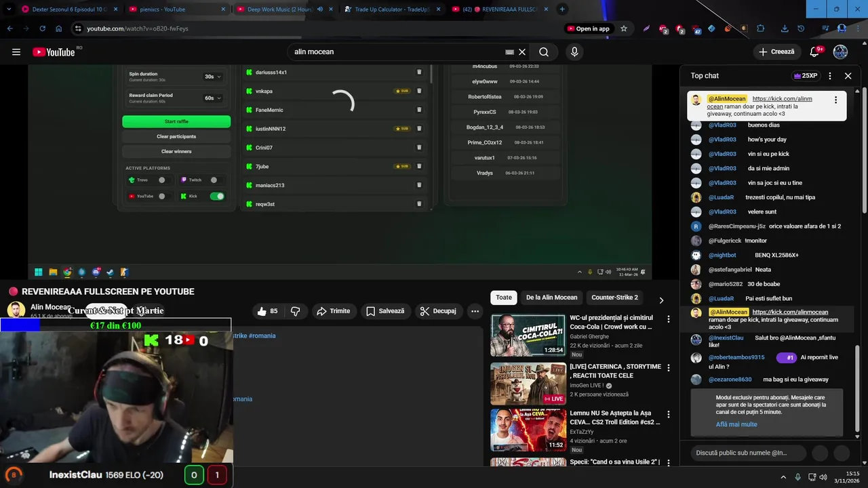868x488 pixels.
Task: Click browser address bar URL
Action: pos(138,28)
